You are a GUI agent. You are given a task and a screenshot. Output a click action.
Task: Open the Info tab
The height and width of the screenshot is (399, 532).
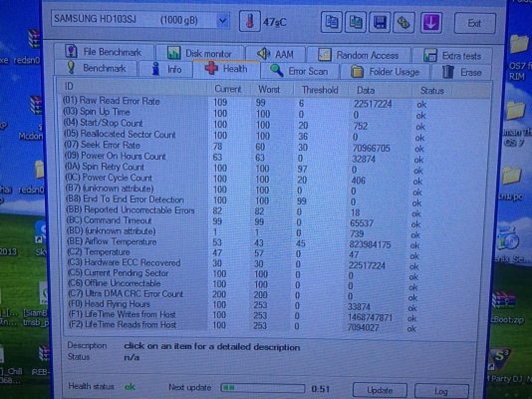[166, 69]
